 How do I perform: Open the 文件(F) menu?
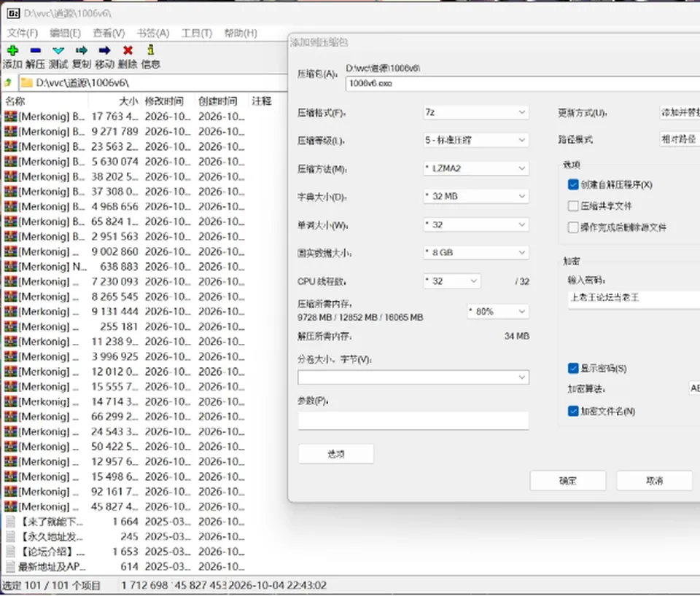point(23,33)
